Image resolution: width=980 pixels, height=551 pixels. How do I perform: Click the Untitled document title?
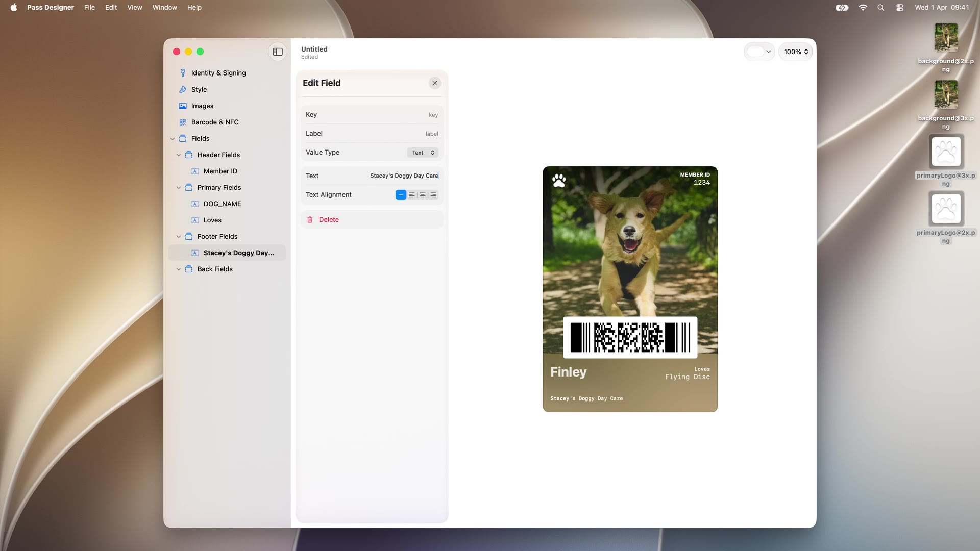pos(314,49)
